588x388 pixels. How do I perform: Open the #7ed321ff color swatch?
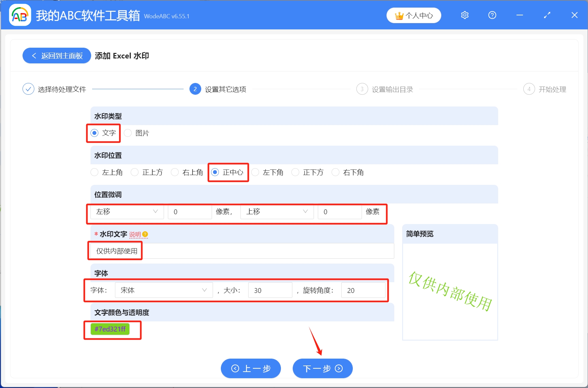point(110,330)
